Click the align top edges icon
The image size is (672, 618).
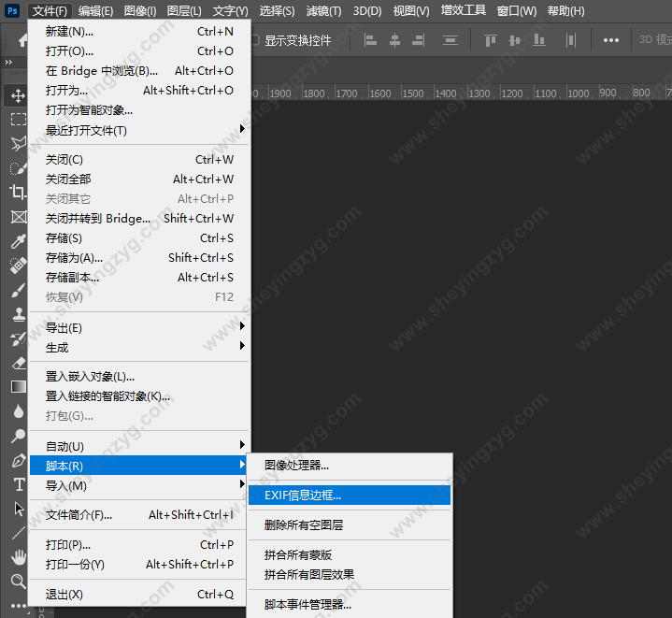[x=490, y=40]
